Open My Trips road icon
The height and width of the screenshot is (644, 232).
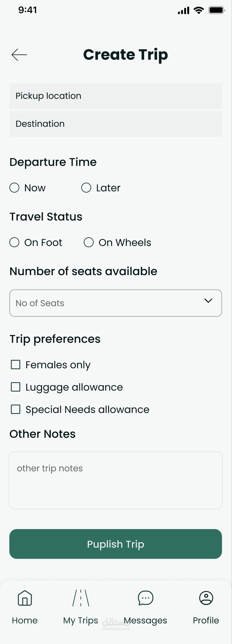(81, 598)
